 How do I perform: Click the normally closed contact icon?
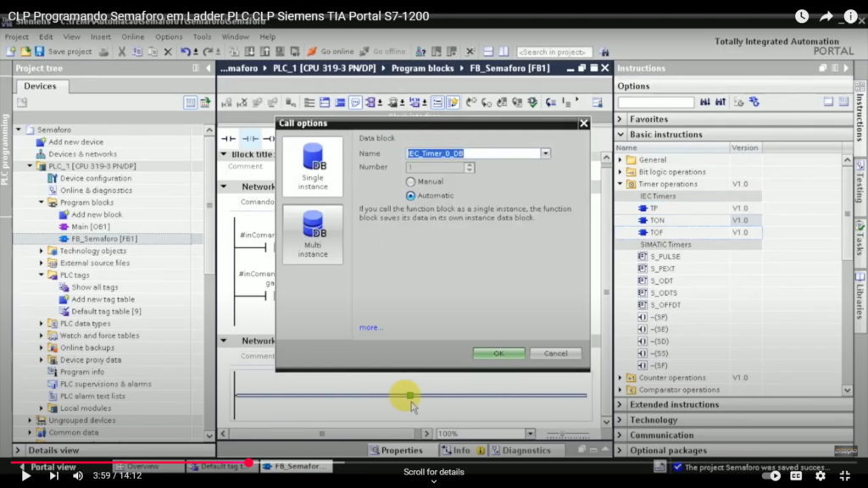tap(250, 138)
